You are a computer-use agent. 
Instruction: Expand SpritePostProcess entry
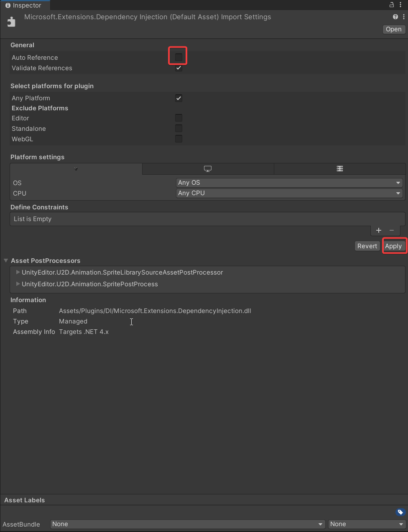18,284
